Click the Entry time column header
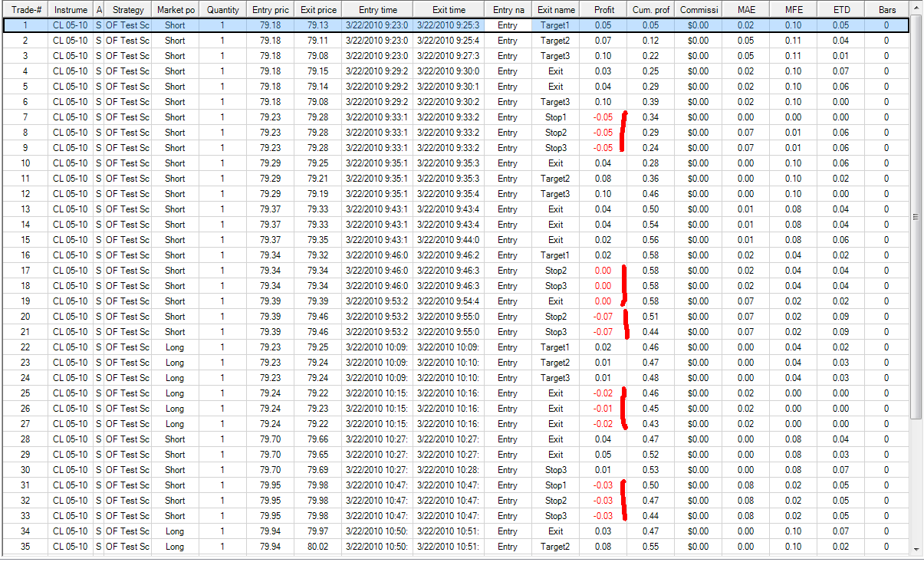 (377, 10)
